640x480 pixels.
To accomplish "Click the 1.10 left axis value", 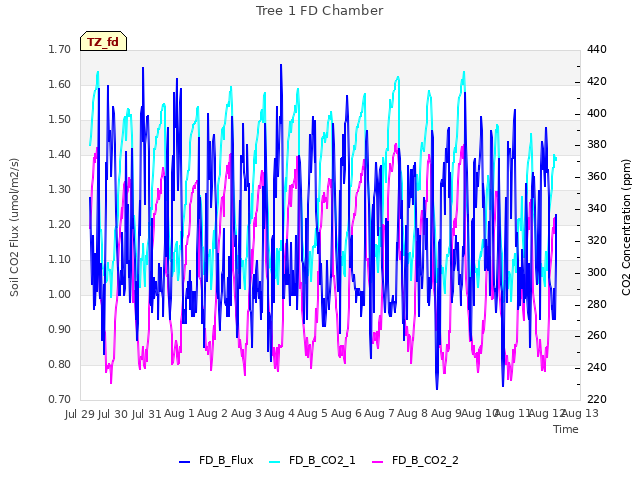I will pos(60,260).
